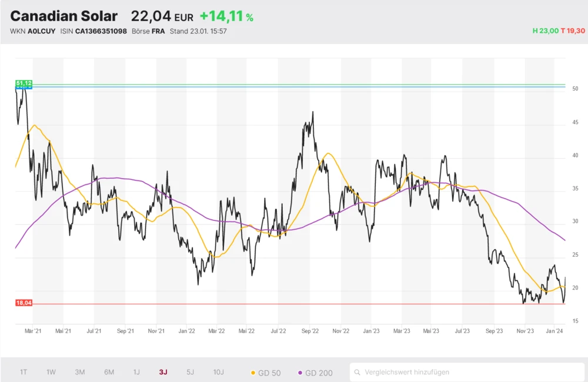Click the red 18,04 low price marker
588x382 pixels.
pos(24,303)
